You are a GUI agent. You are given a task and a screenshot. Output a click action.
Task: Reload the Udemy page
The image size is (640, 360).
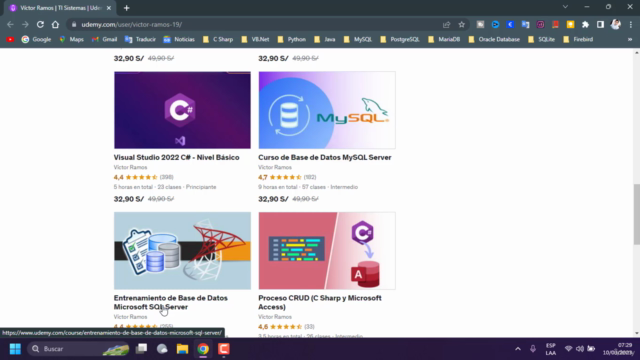pyautogui.click(x=40, y=24)
